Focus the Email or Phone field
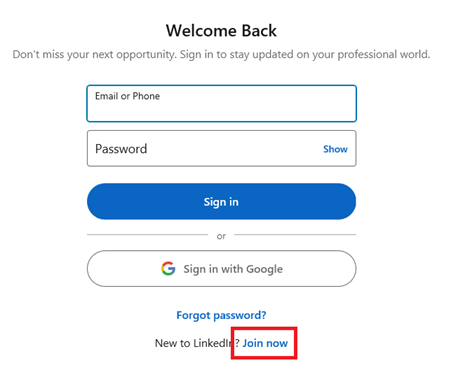The width and height of the screenshot is (451, 370). [222, 103]
